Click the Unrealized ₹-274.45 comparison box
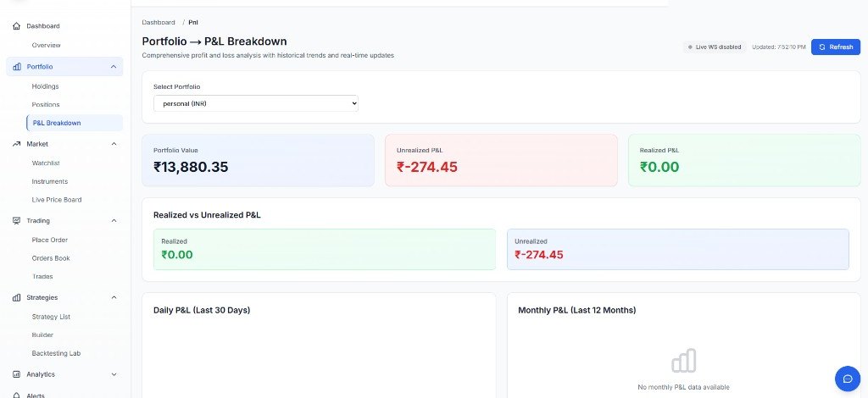 (678, 249)
